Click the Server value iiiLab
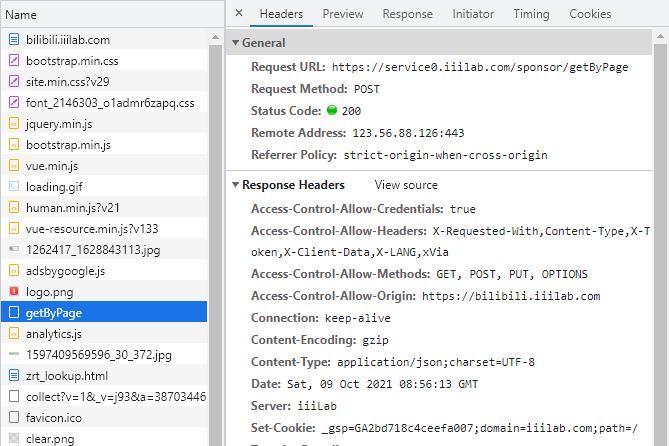The image size is (669, 446). tap(317, 406)
